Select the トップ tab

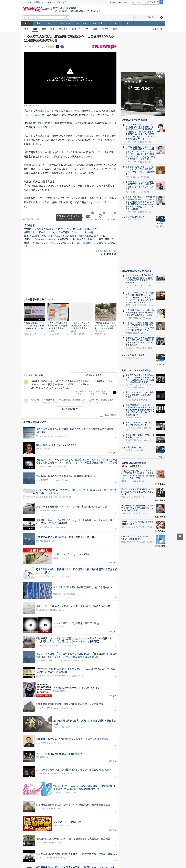tap(27, 24)
